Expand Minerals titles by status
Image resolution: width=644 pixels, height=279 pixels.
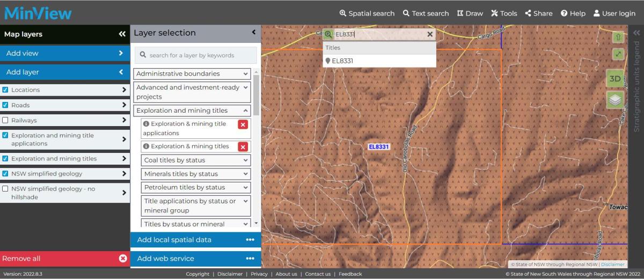coord(196,174)
